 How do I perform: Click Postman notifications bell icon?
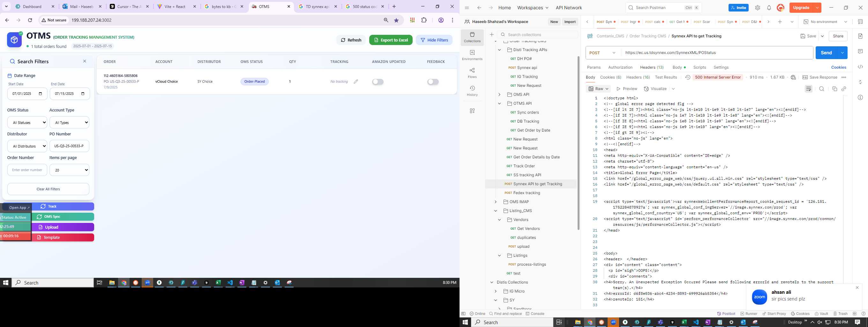pyautogui.click(x=769, y=8)
